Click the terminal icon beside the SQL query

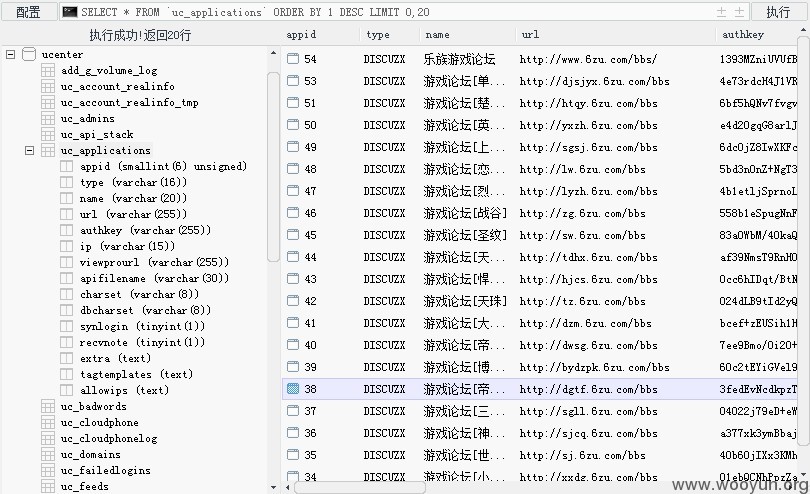pos(70,12)
